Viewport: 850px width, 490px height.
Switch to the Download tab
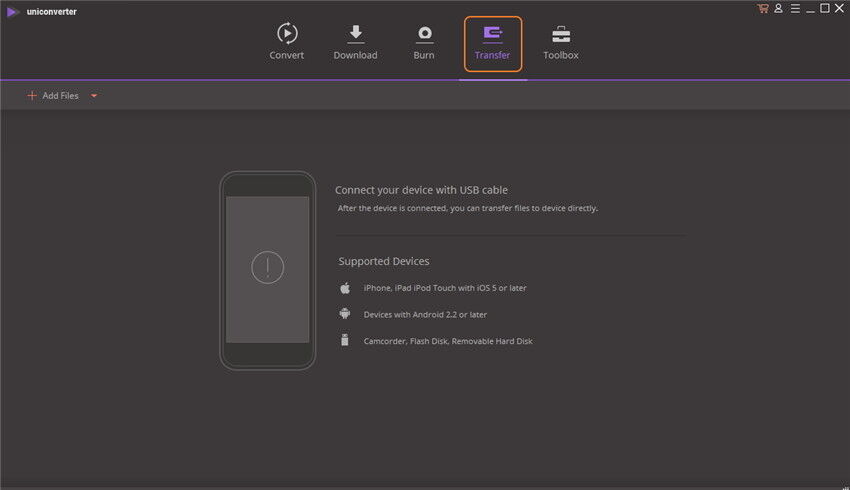tap(356, 42)
